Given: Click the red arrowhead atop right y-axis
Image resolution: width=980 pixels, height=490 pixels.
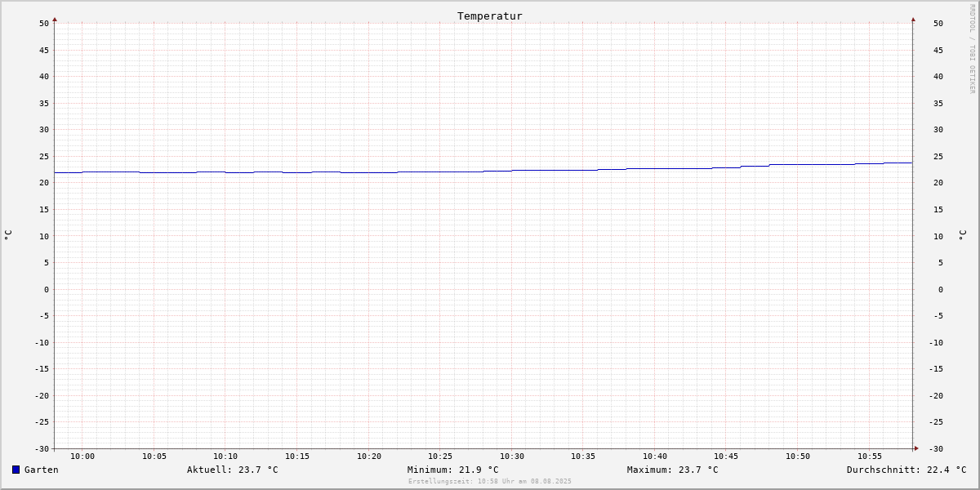Looking at the screenshot, I should point(913,19).
